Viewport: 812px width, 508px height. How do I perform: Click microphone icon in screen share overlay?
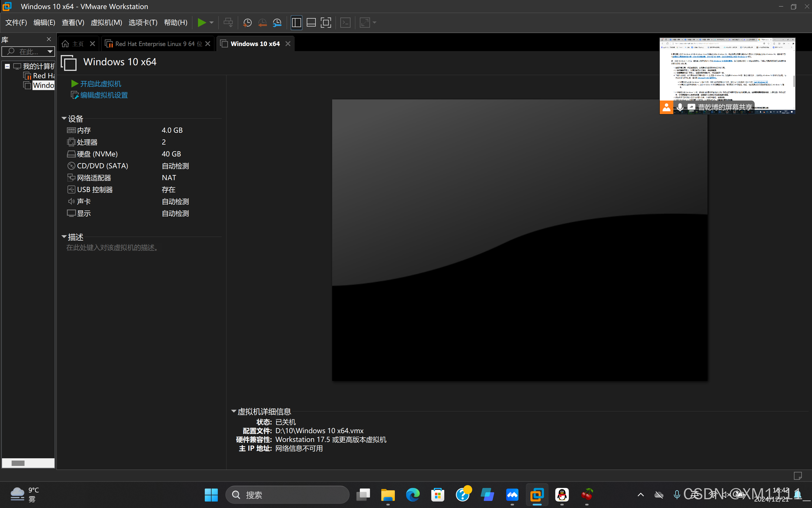(x=680, y=107)
